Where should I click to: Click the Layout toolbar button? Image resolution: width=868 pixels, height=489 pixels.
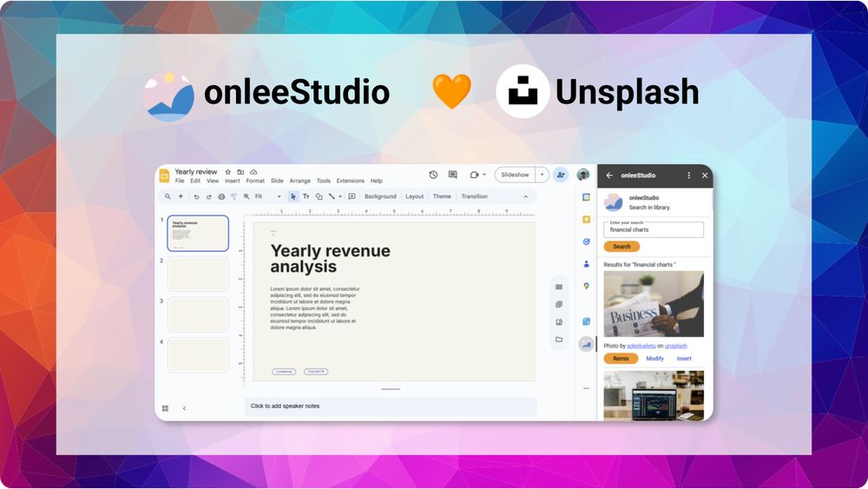point(414,196)
